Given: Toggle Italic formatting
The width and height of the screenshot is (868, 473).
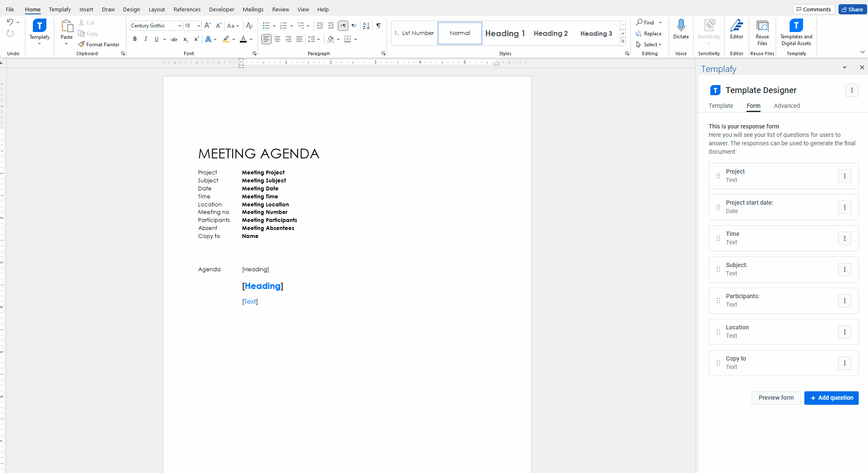Looking at the screenshot, I should coord(145,39).
